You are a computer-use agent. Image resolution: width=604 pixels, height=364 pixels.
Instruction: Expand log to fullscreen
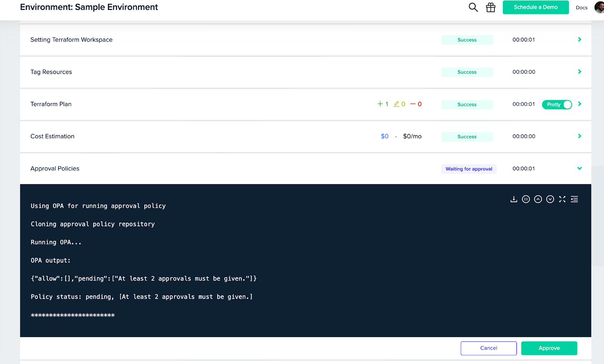[x=562, y=199]
